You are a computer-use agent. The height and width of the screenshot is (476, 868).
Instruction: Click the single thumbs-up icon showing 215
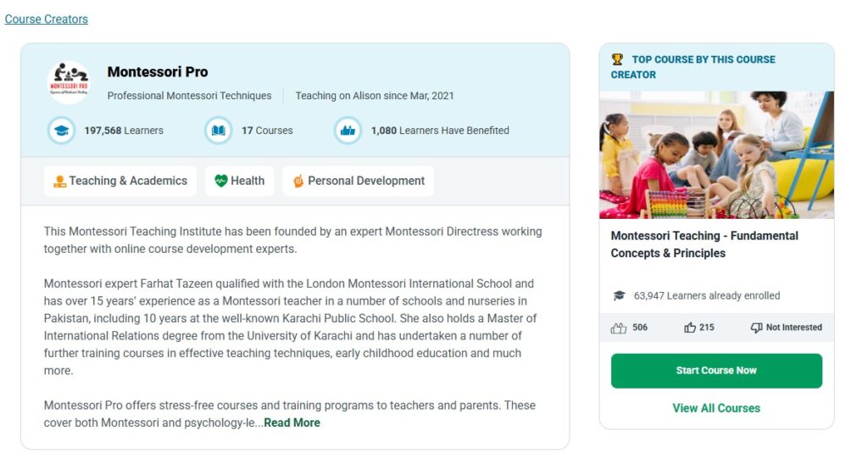click(x=690, y=328)
